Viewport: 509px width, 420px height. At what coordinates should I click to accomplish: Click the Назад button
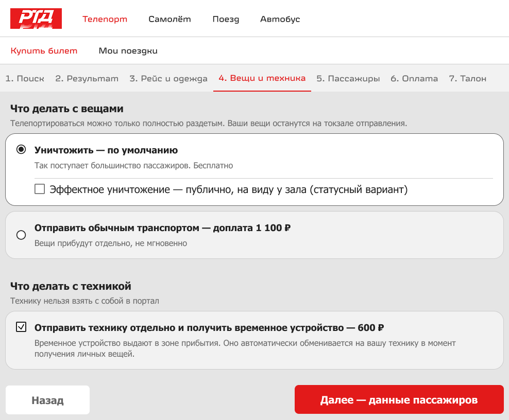[x=48, y=400]
